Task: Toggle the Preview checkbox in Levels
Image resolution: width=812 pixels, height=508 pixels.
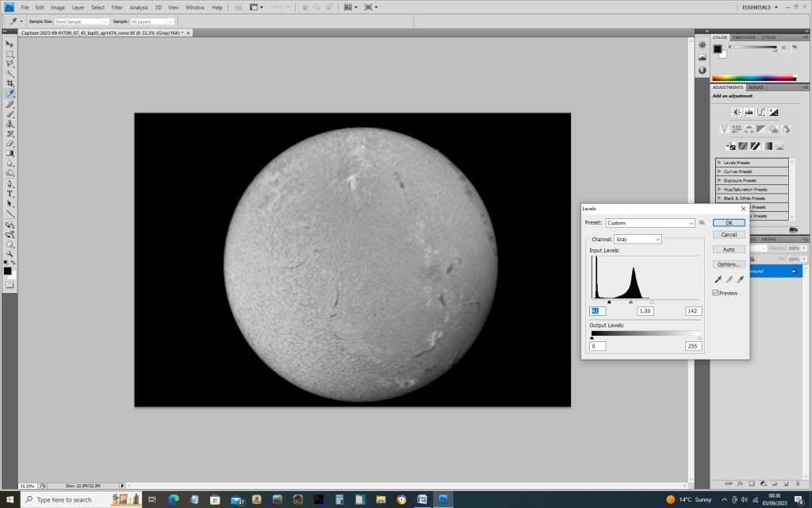Action: (x=715, y=294)
